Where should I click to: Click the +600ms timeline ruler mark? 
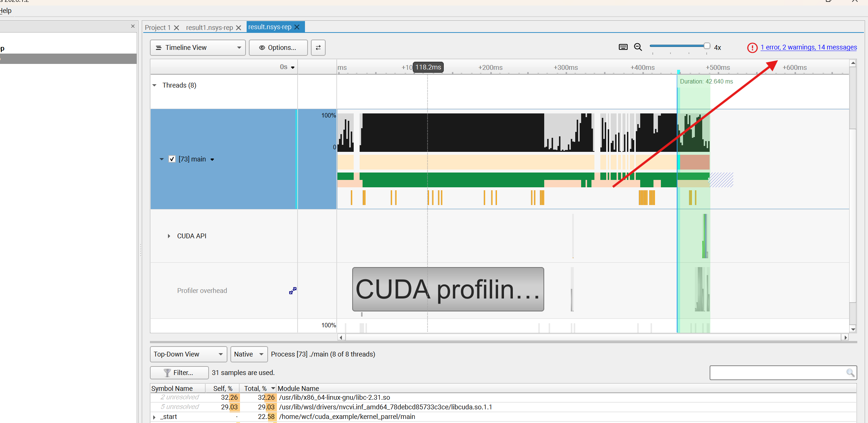[795, 68]
